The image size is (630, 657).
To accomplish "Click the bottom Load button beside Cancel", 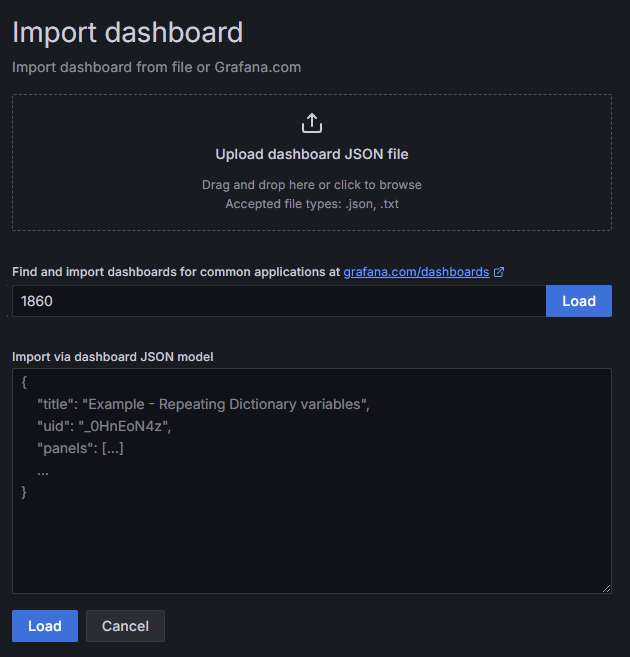I will [45, 626].
